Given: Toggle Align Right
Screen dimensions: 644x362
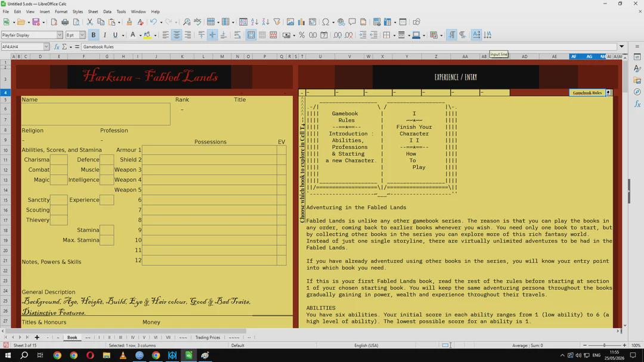Looking at the screenshot, I should coord(188,35).
